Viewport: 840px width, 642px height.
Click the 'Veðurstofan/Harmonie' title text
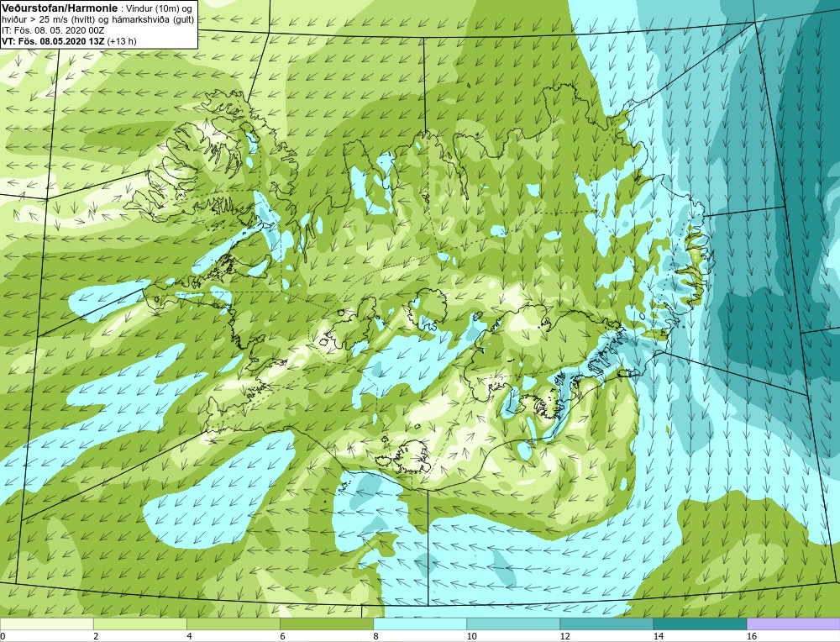click(x=60, y=8)
